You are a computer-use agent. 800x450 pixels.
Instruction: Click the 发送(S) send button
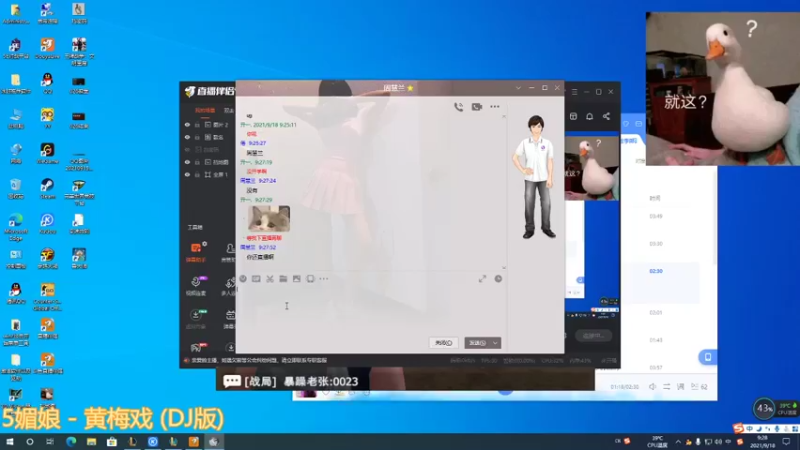[478, 343]
